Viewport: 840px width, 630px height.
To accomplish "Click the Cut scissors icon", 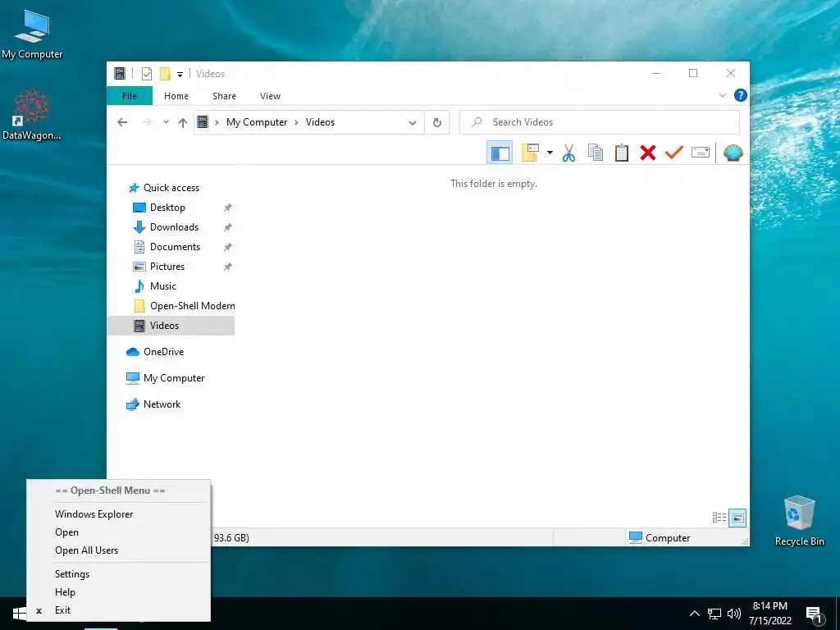I will 569,153.
